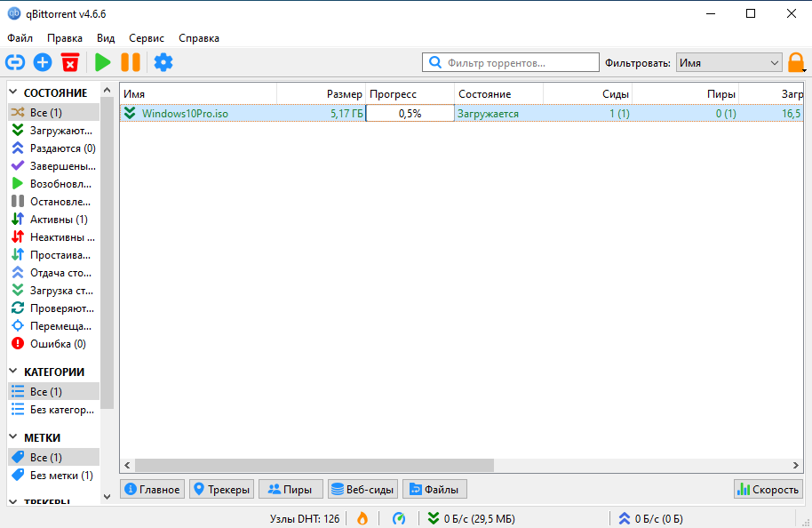Click the orange lock icon

click(x=796, y=63)
